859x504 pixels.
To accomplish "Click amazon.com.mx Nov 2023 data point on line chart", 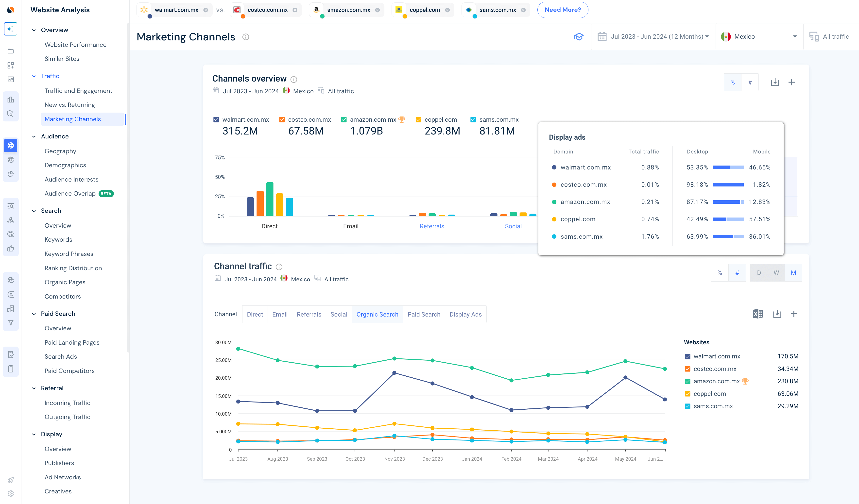I will 394,358.
